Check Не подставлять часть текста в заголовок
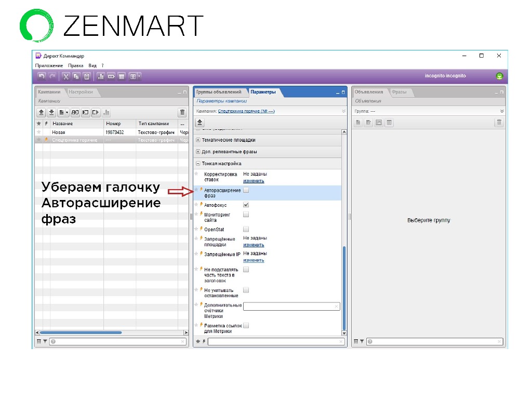 pyautogui.click(x=246, y=270)
